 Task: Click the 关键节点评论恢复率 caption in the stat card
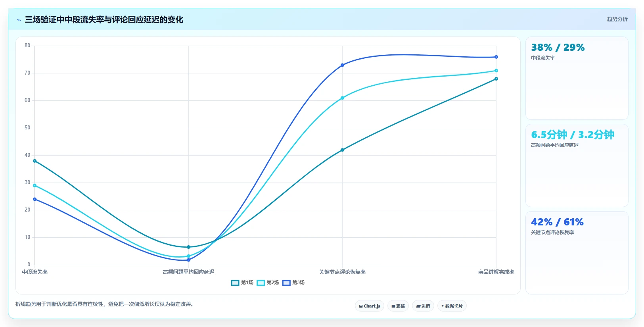pyautogui.click(x=552, y=233)
